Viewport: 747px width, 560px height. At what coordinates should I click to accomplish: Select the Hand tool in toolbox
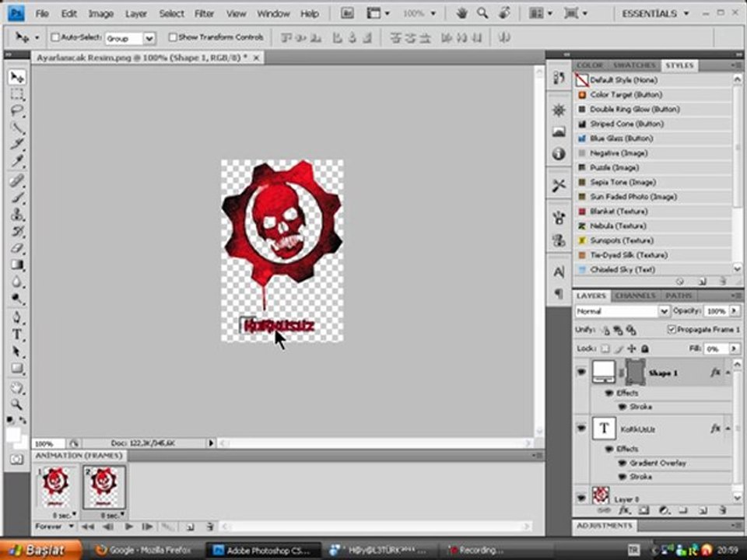click(x=17, y=387)
